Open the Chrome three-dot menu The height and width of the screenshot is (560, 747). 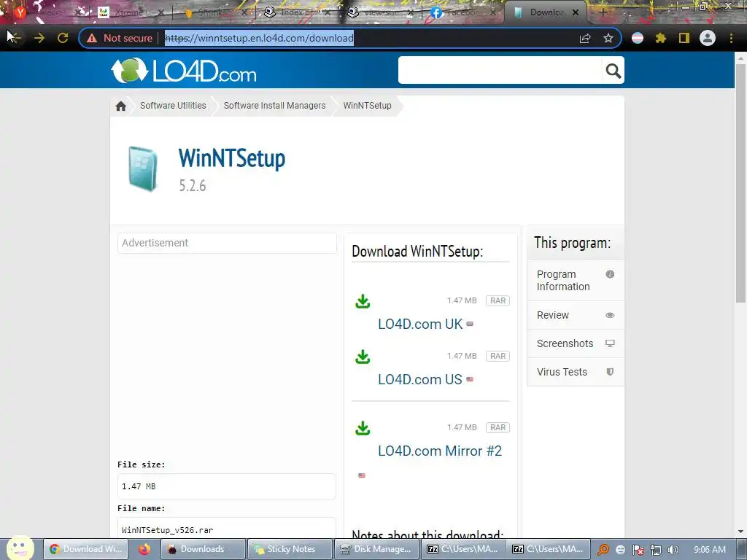(731, 38)
